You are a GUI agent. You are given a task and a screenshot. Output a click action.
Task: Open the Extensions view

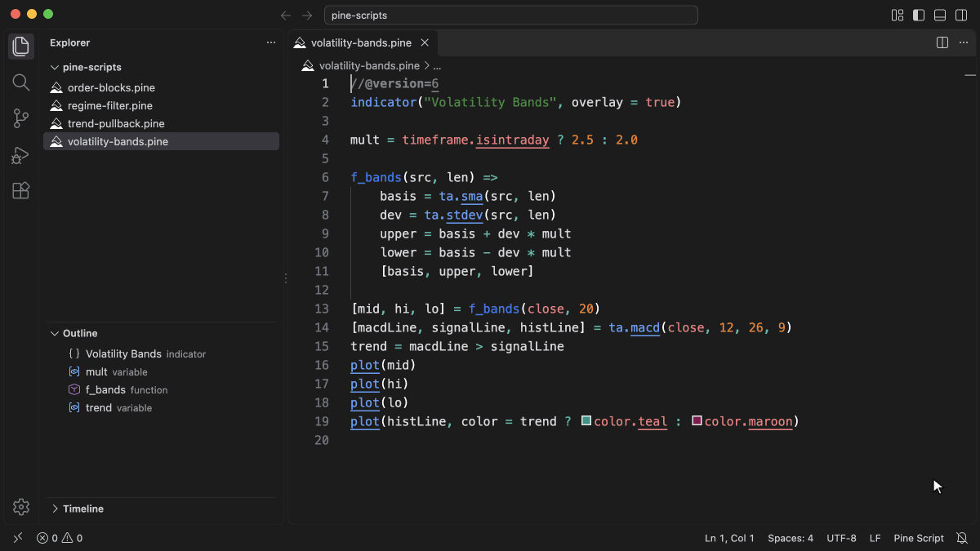coord(21,190)
